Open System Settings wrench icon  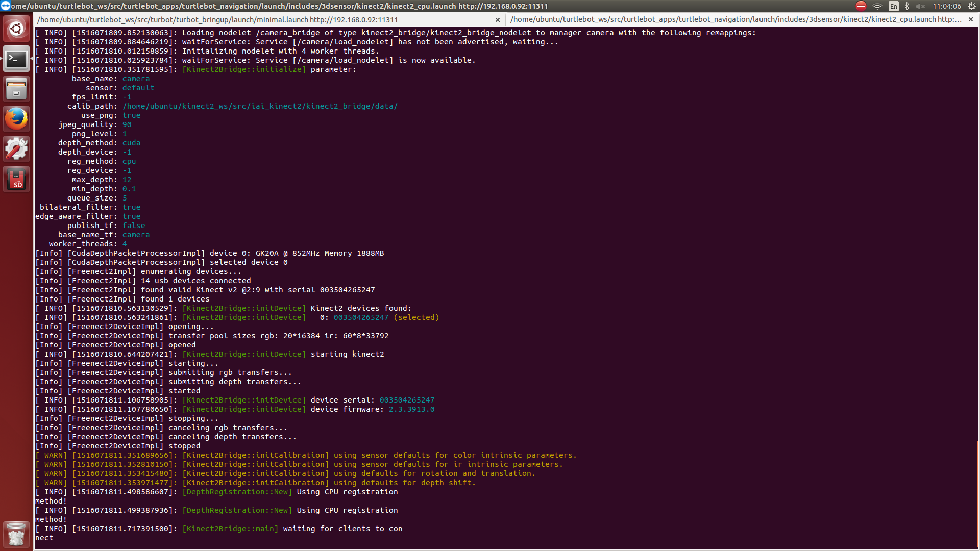tap(16, 149)
